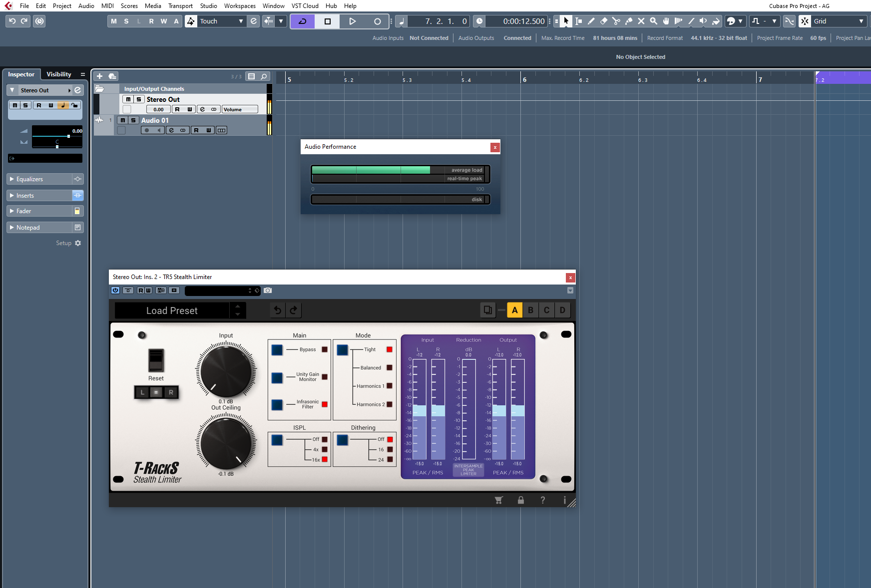Select preset slot B

tap(531, 310)
